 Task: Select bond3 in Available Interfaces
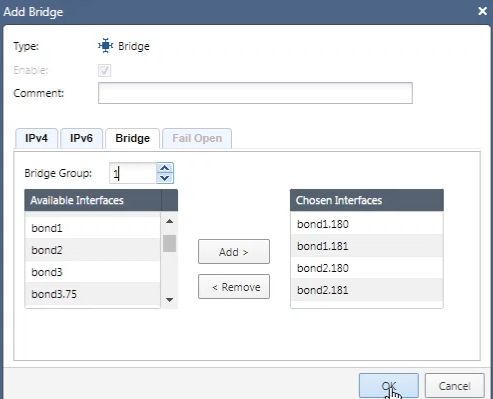pos(92,272)
